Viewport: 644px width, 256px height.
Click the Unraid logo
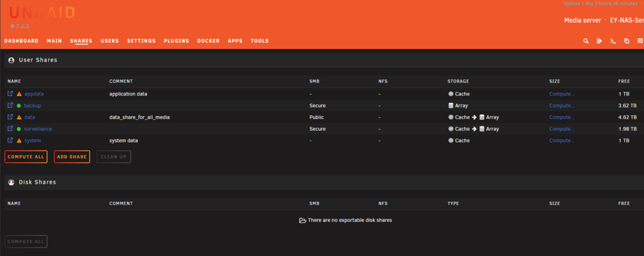coord(42,13)
